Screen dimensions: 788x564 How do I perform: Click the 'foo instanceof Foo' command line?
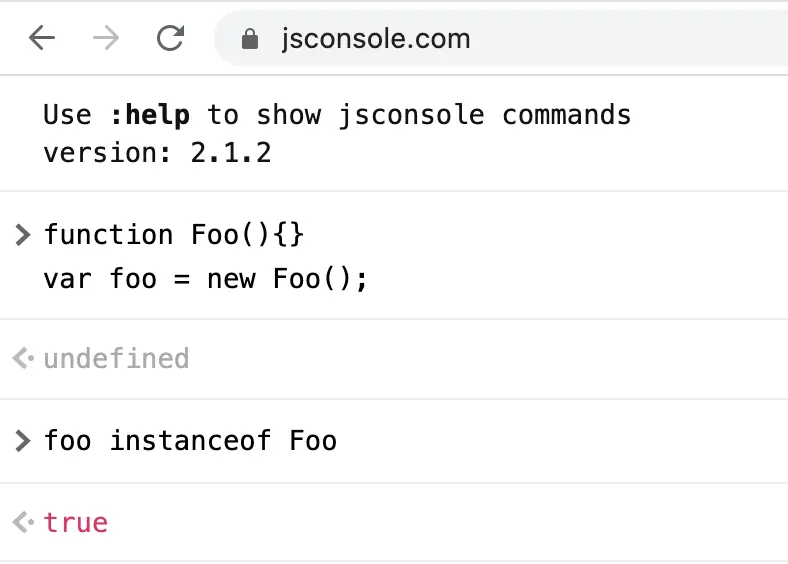coord(190,441)
